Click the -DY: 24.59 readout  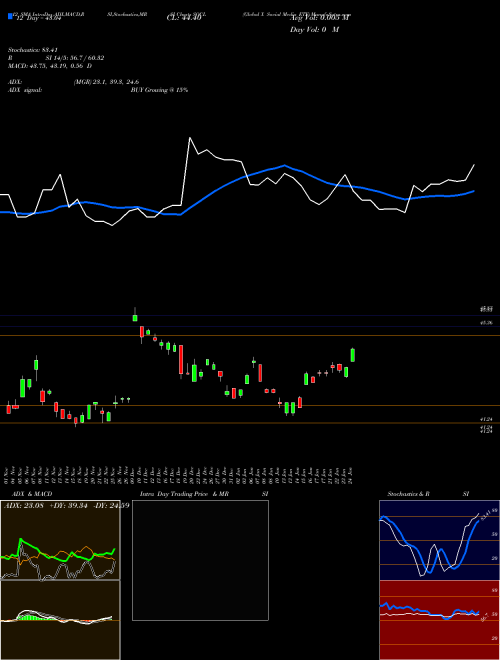click(112, 506)
